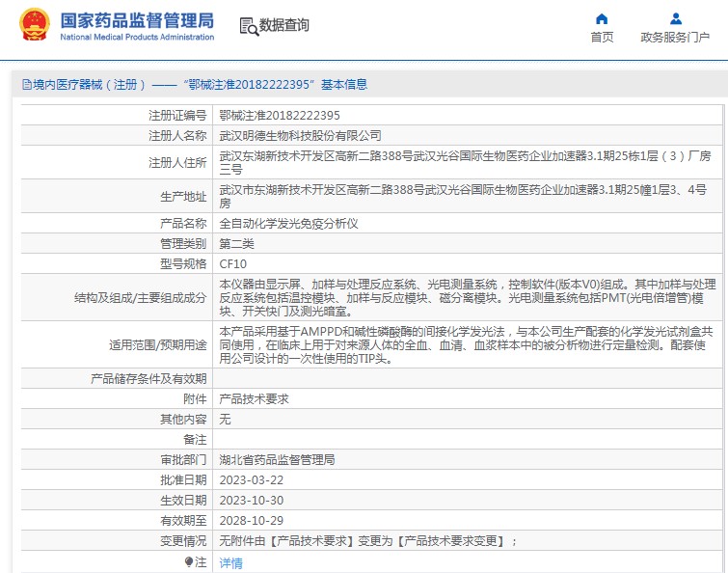Select approval department 湖北省药品监督管理局
728x573 pixels.
click(x=277, y=460)
